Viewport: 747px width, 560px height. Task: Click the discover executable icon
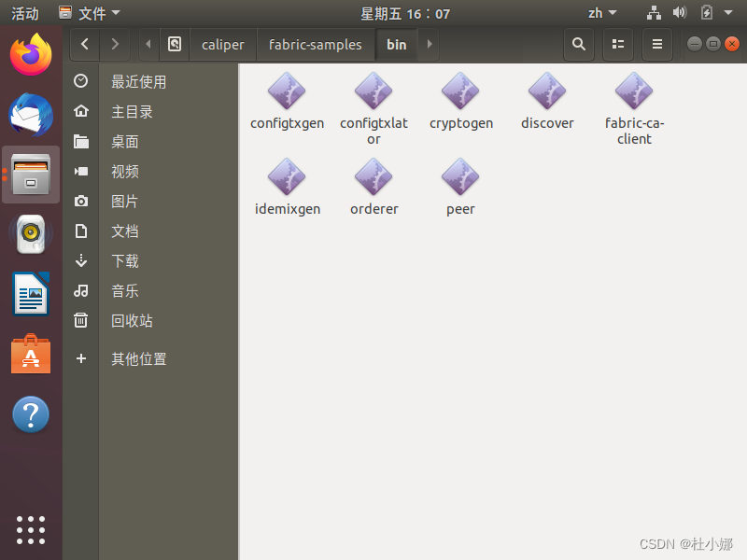click(x=547, y=91)
